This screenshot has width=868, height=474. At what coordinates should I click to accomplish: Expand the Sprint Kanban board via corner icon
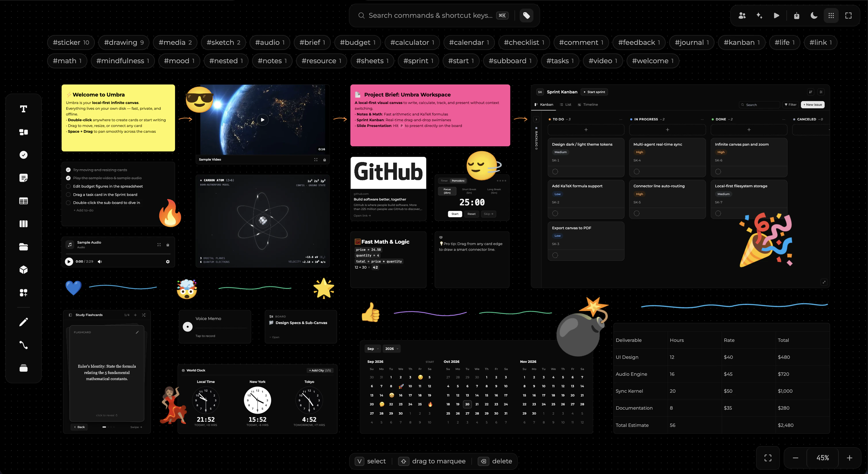[x=824, y=282]
